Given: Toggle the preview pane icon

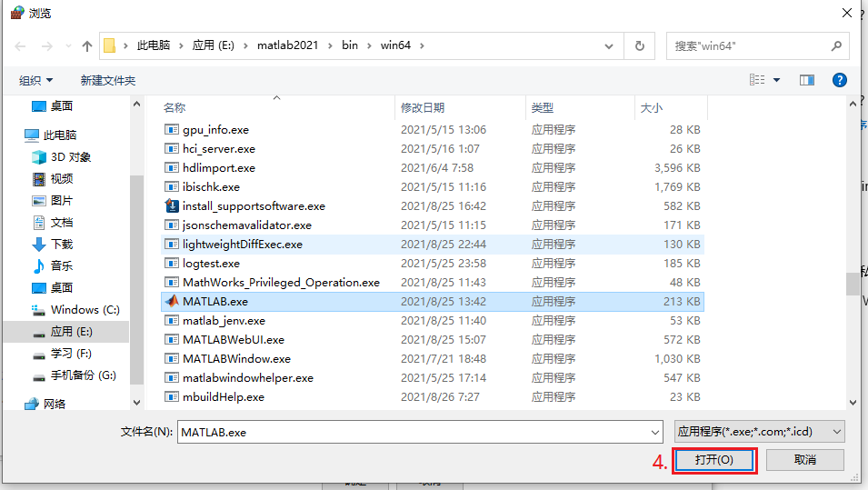Looking at the screenshot, I should (x=806, y=80).
